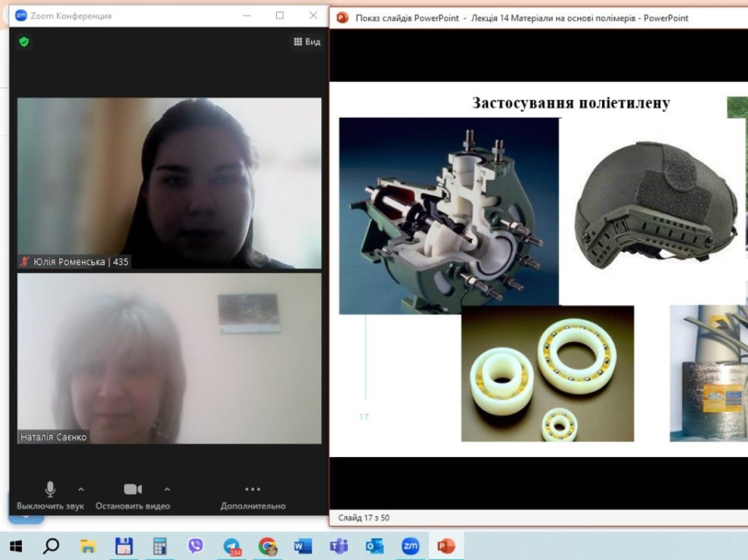The width and height of the screenshot is (748, 560).
Task: Expand video options arrow beside camera
Action: coord(166,490)
